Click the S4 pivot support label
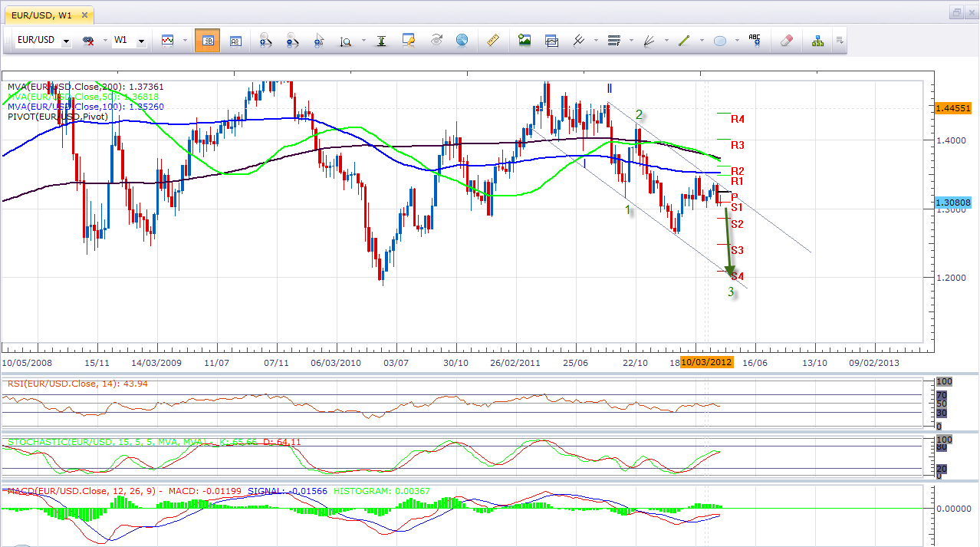 [738, 276]
